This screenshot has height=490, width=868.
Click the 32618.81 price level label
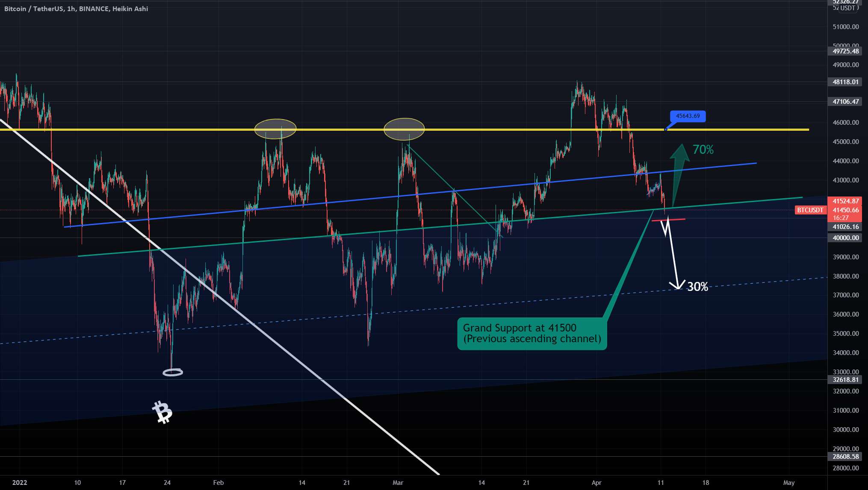point(846,379)
